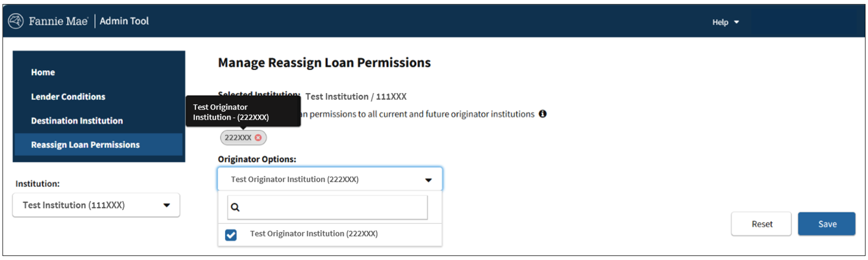Image resolution: width=868 pixels, height=260 pixels.
Task: Click the Fannie Mae logo icon
Action: 16,21
